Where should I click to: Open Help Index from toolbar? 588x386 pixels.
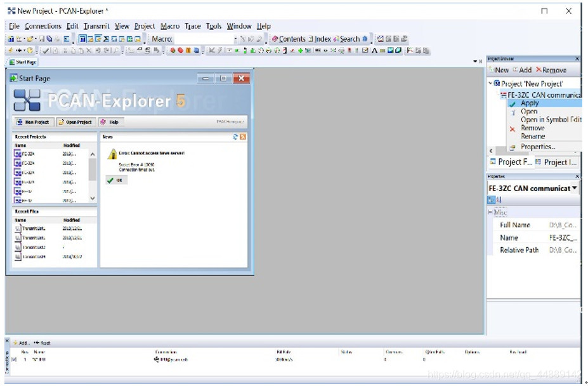tap(320, 39)
